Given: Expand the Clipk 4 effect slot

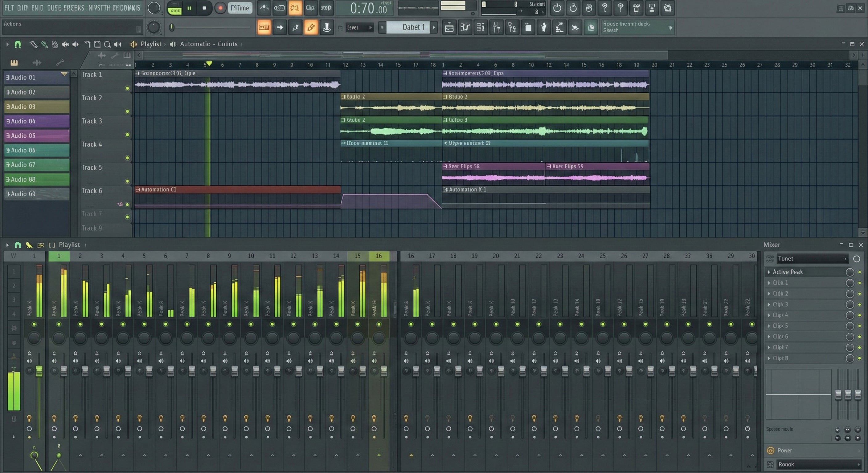Looking at the screenshot, I should [769, 315].
